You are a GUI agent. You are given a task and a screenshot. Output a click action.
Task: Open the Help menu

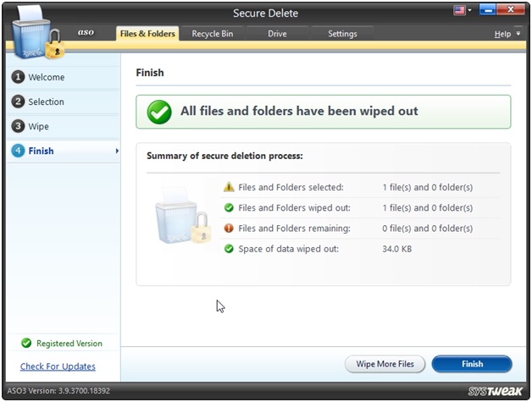pos(502,34)
